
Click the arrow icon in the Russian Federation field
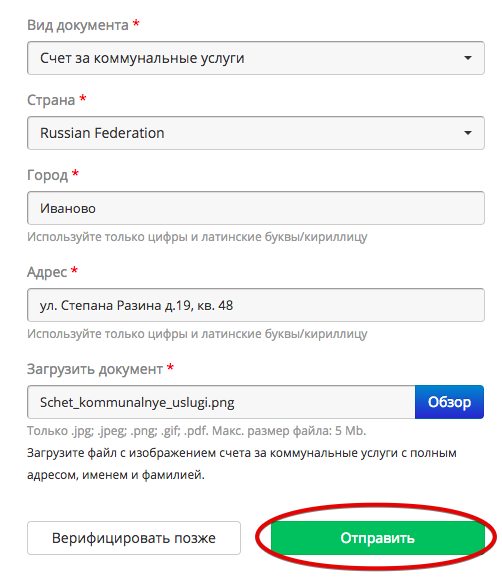[468, 133]
